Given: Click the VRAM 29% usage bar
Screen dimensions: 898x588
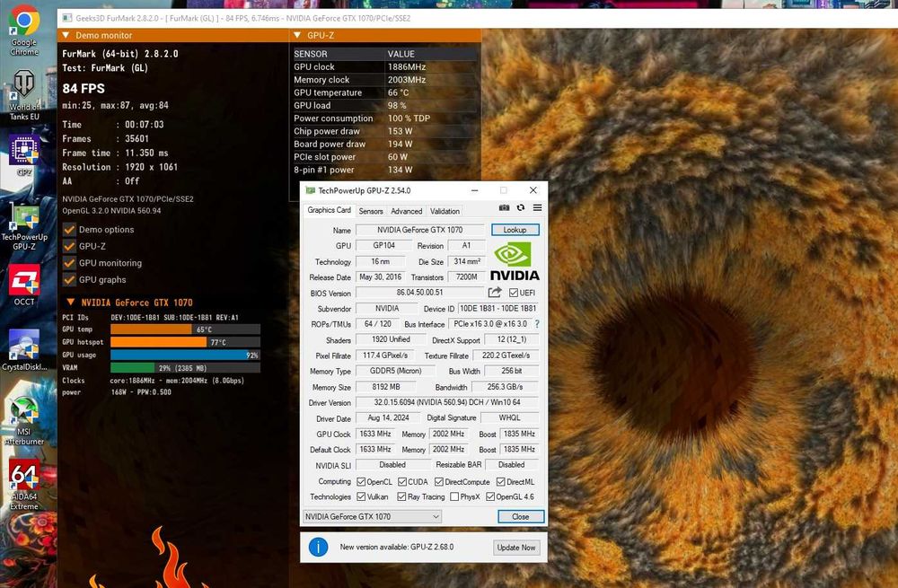Looking at the screenshot, I should pos(186,368).
